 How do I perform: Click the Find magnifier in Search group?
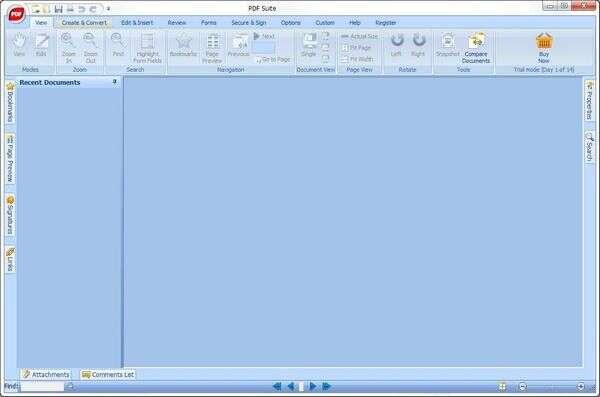coord(118,45)
